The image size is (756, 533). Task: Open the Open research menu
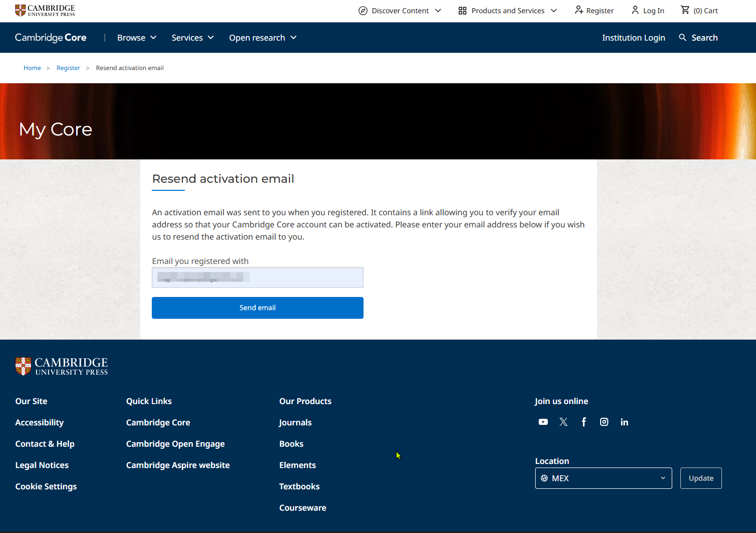click(263, 38)
